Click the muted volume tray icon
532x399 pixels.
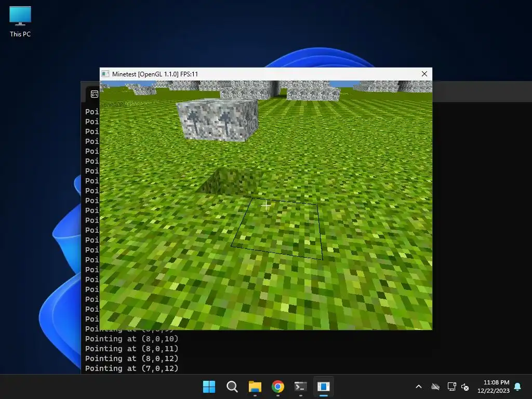point(465,387)
